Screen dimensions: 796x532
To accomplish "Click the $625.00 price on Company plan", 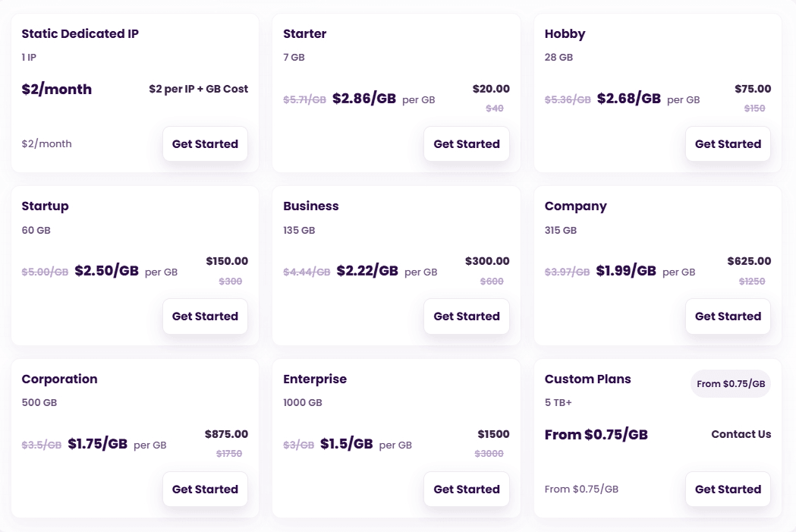I will (x=750, y=261).
